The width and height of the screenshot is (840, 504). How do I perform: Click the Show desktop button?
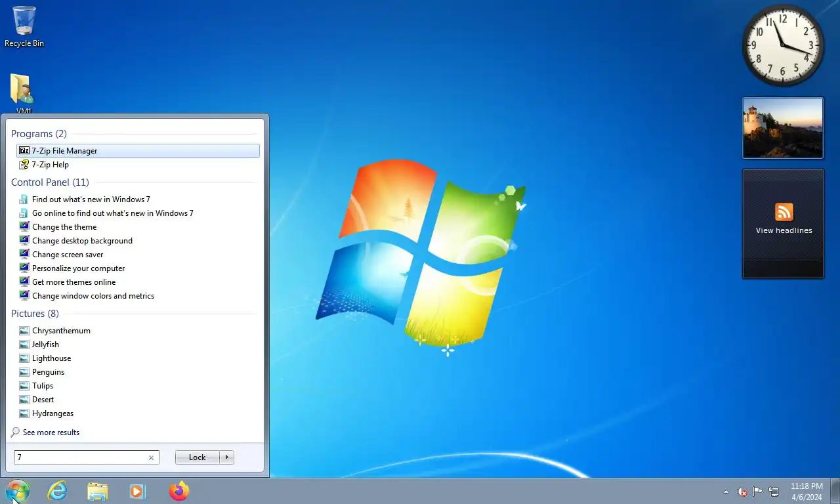(835, 492)
